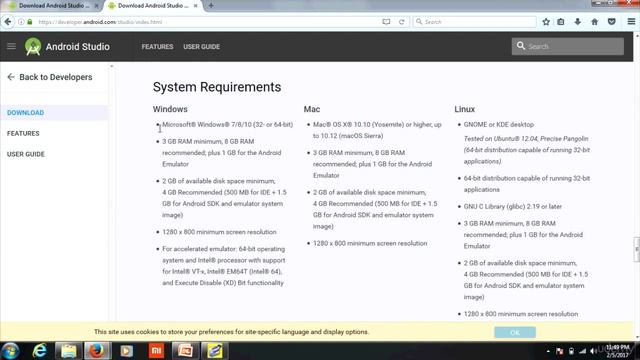Reload the page with the refresh icon

tap(402, 22)
